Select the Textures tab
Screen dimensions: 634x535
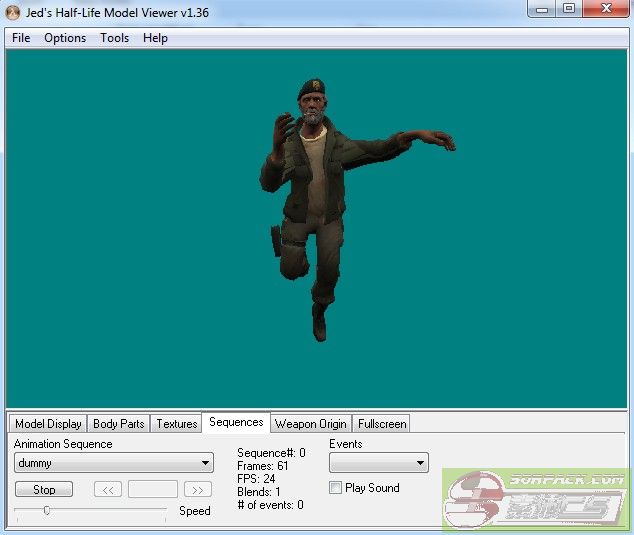tap(177, 424)
